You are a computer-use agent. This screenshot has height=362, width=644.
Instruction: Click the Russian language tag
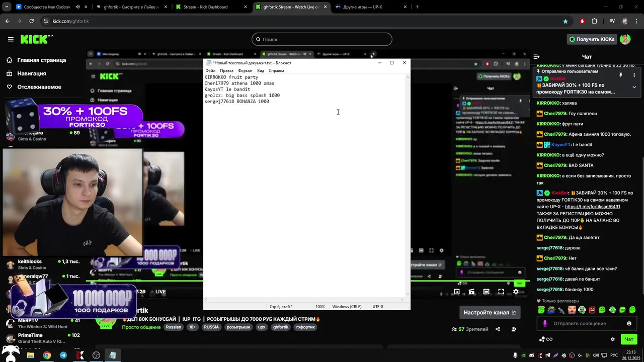coord(174,327)
